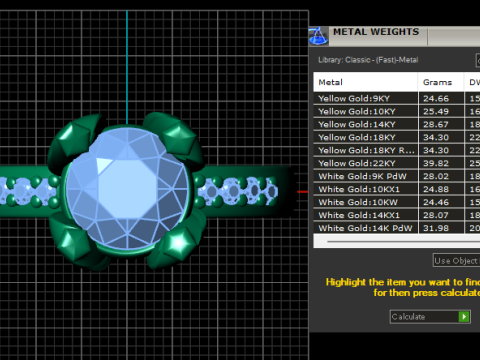Click the 31.98 grams value
The width and height of the screenshot is (480, 360).
pyautogui.click(x=436, y=228)
